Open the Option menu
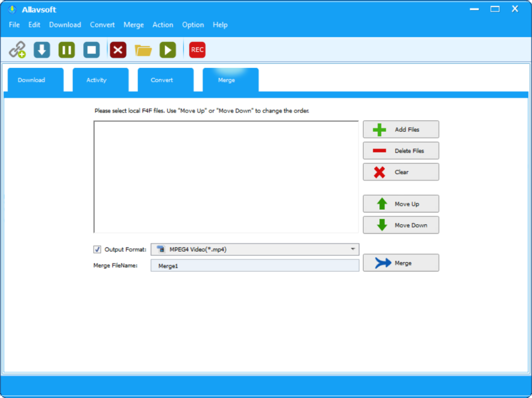532x398 pixels. 193,24
